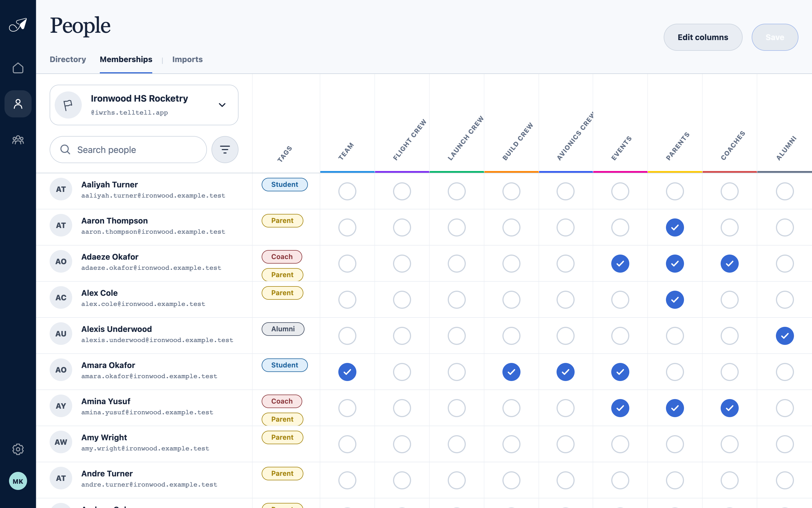This screenshot has height=508, width=812.
Task: Click the magnifier icon in search box
Action: point(65,150)
